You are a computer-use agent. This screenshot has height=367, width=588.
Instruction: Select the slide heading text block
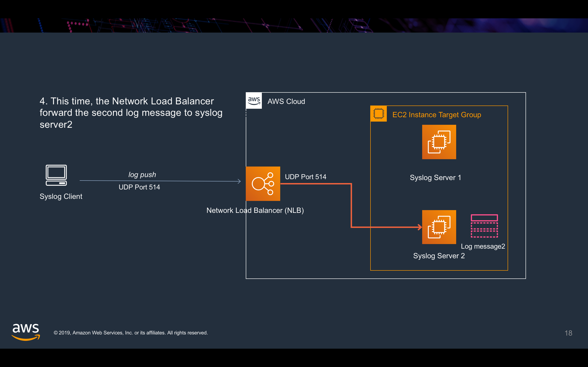(x=131, y=113)
